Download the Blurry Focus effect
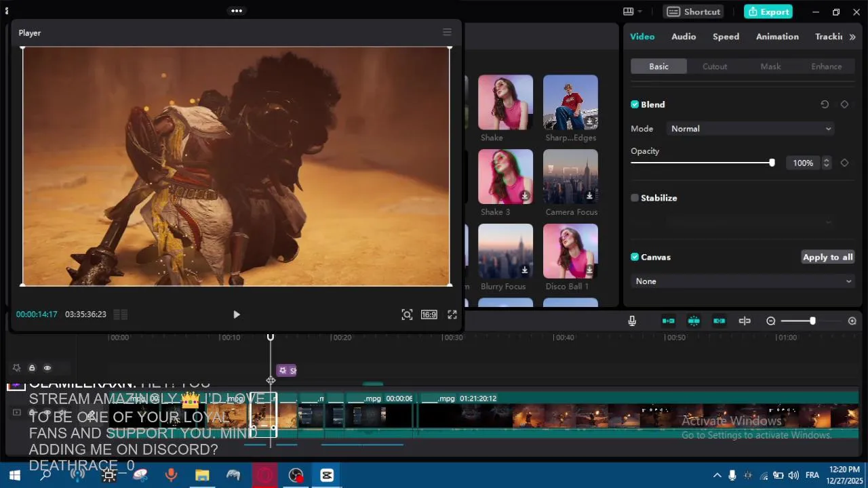Viewport: 868px width, 488px height. (525, 270)
